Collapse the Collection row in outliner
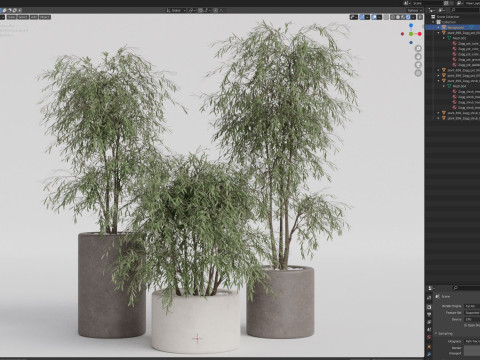This screenshot has width=480, height=360. [434, 22]
